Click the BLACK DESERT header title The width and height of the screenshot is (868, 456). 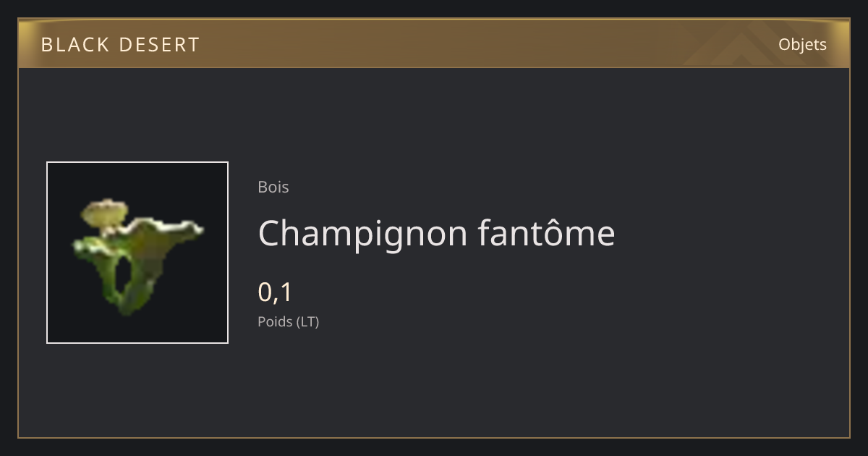point(120,45)
